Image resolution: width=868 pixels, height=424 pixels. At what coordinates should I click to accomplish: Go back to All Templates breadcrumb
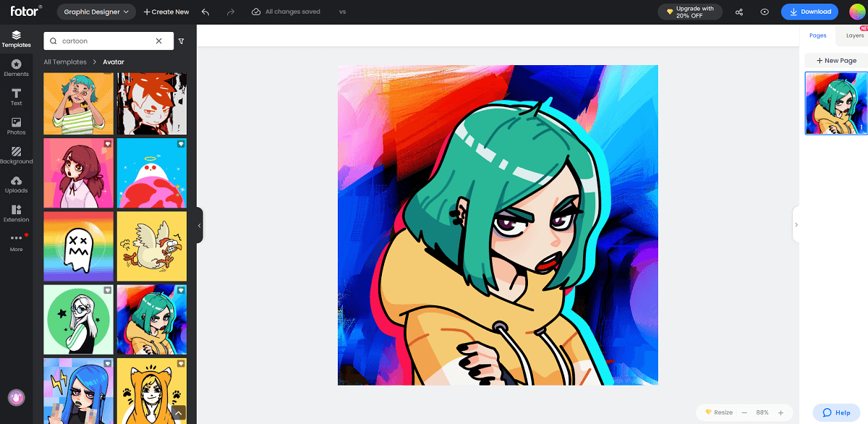click(x=65, y=62)
